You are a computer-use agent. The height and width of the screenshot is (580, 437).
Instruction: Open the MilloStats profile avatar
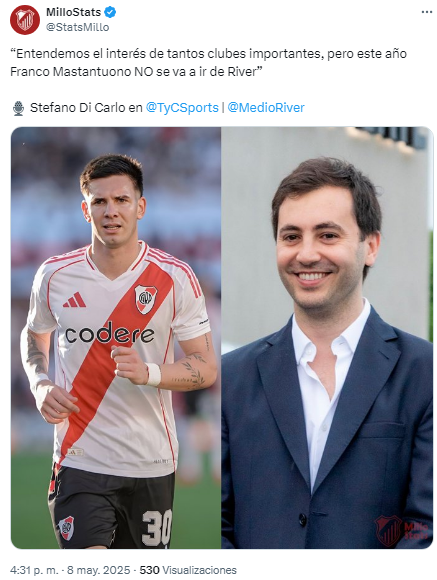tap(25, 20)
